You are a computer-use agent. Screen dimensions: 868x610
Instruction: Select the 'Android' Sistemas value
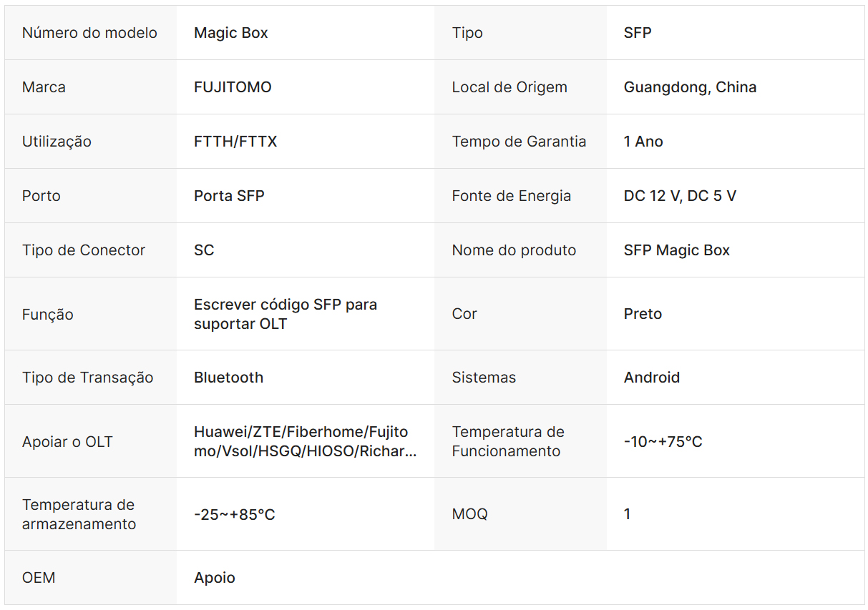click(651, 378)
